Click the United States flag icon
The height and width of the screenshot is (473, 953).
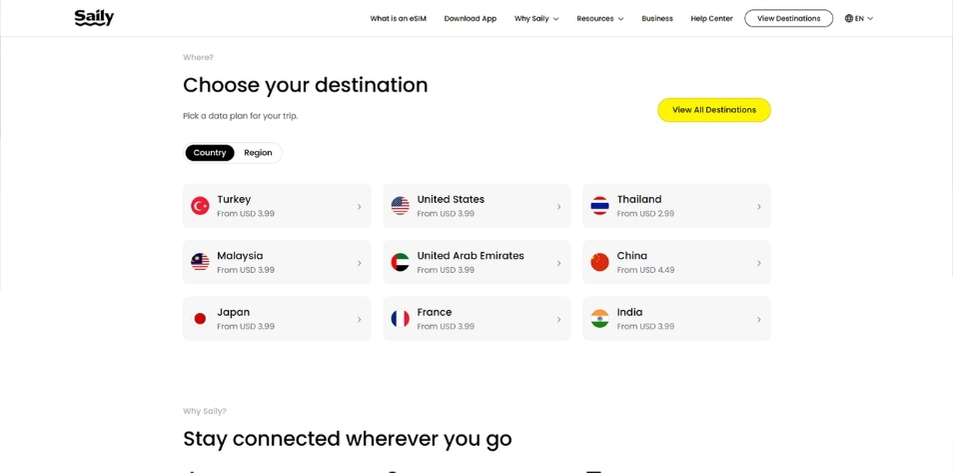pos(400,206)
